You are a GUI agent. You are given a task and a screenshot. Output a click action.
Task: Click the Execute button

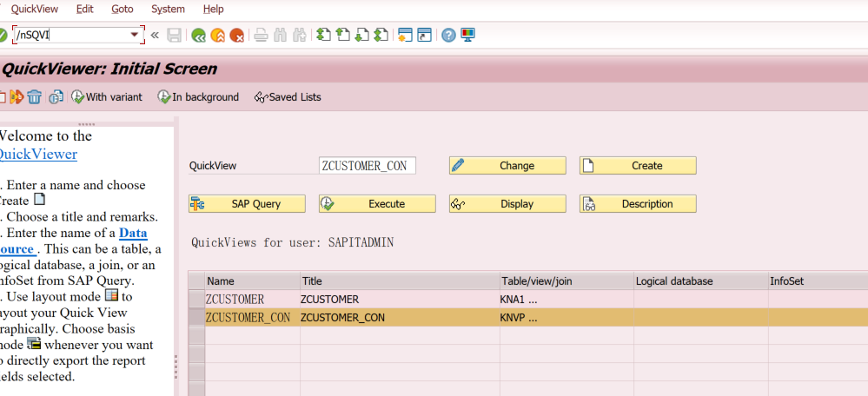[x=377, y=204]
